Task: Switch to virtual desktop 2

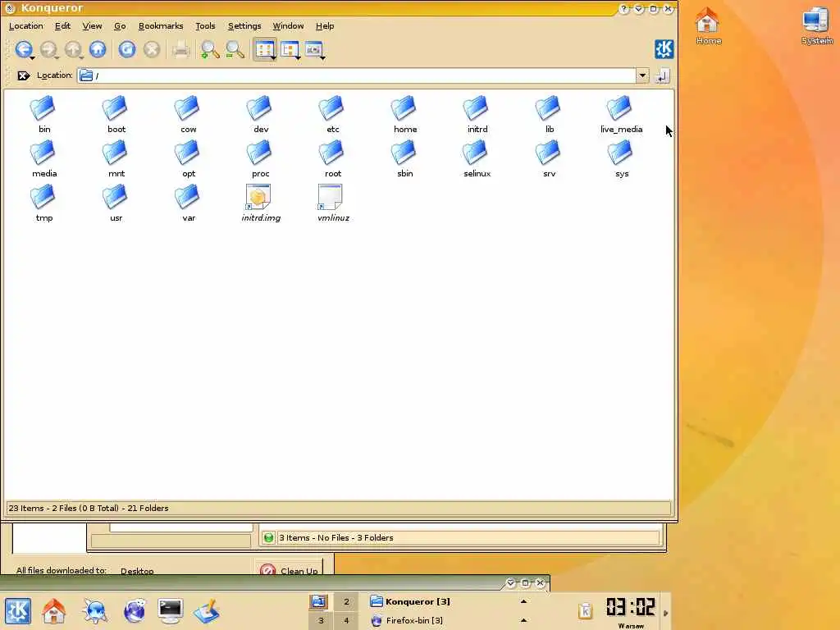Action: pos(346,601)
